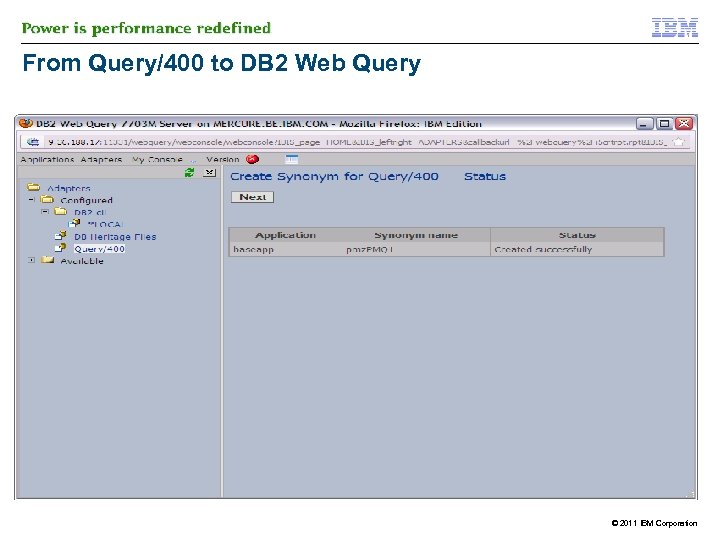Screen dimensions: 720x540
Task: Select the Configured folder
Action: point(86,200)
